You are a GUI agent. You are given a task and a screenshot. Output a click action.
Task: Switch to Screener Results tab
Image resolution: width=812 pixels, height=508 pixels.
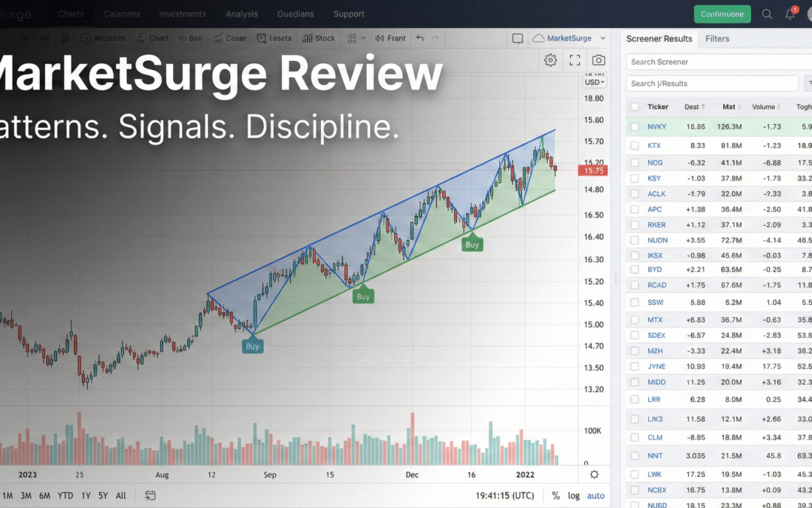point(659,38)
